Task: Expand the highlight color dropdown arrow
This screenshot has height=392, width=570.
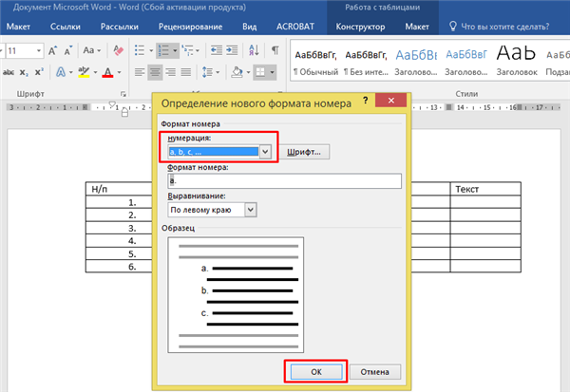Action: point(95,72)
